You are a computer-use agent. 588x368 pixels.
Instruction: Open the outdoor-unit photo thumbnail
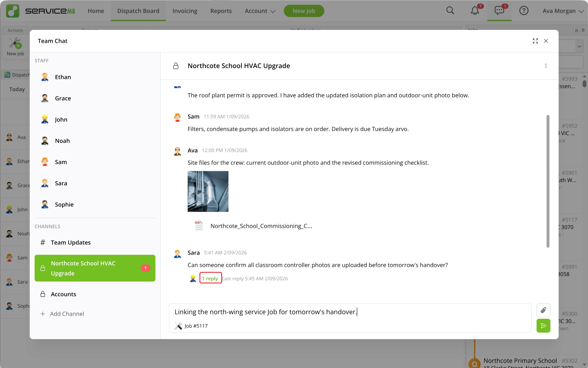pos(208,191)
